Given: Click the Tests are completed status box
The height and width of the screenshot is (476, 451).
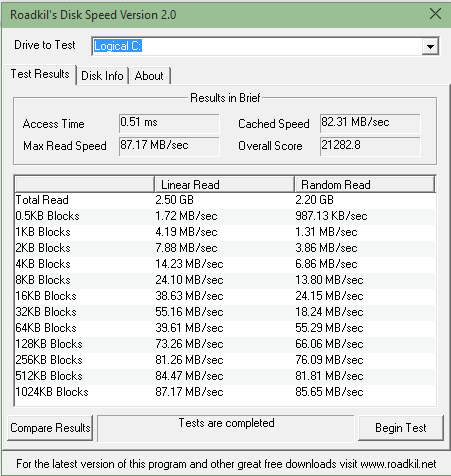Looking at the screenshot, I should click(x=226, y=429).
